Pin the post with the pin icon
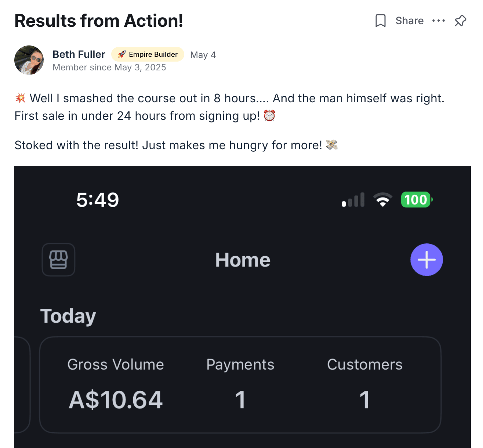This screenshot has width=483, height=448. click(460, 21)
